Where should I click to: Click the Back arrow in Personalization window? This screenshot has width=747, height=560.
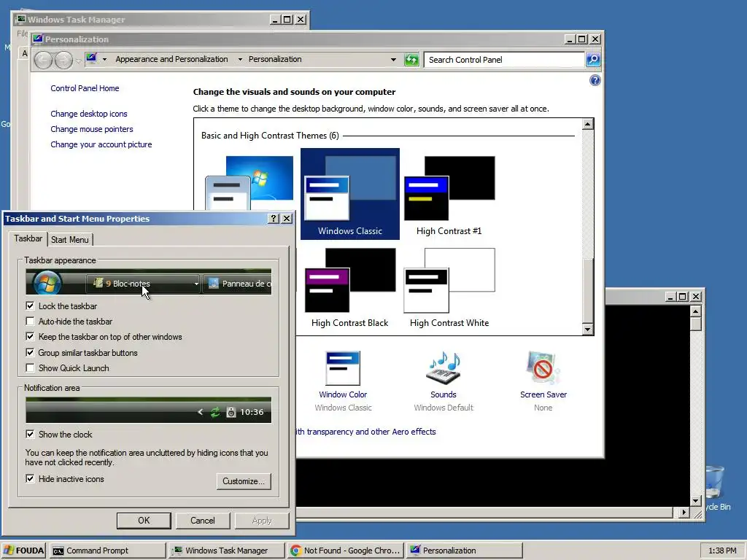pyautogui.click(x=43, y=60)
